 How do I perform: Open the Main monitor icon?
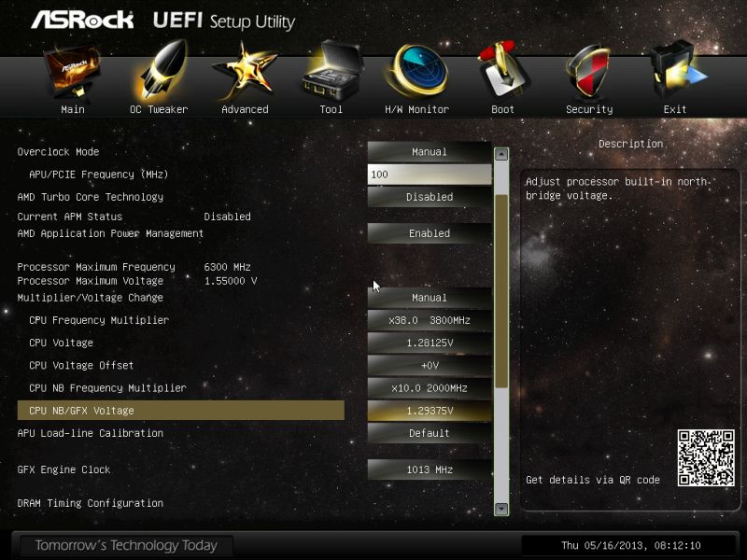coord(73,73)
